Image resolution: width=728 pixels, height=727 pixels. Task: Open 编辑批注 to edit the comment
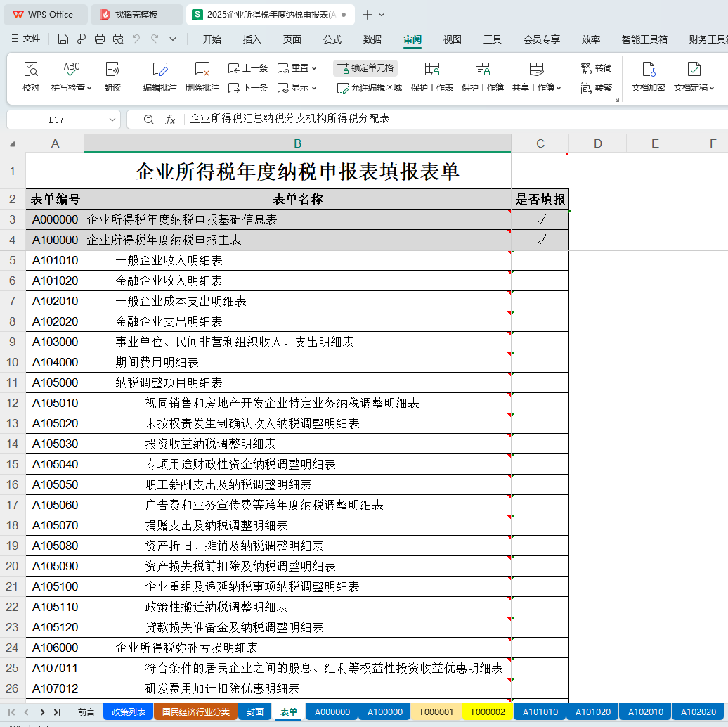click(x=160, y=77)
